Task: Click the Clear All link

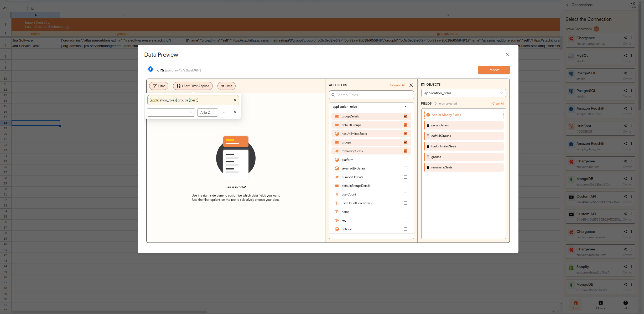Action: pos(498,104)
